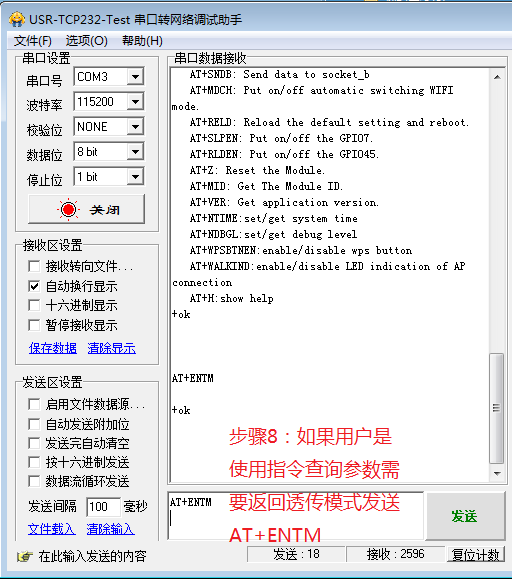
Task: Expand the 8 bit data bits dropdown
Action: click(135, 152)
